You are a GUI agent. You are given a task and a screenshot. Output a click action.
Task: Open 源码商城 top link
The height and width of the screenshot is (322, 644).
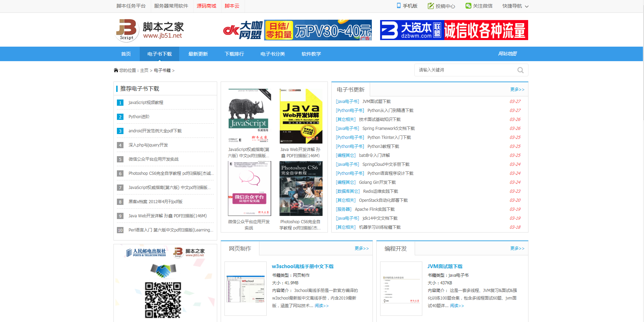pos(206,6)
